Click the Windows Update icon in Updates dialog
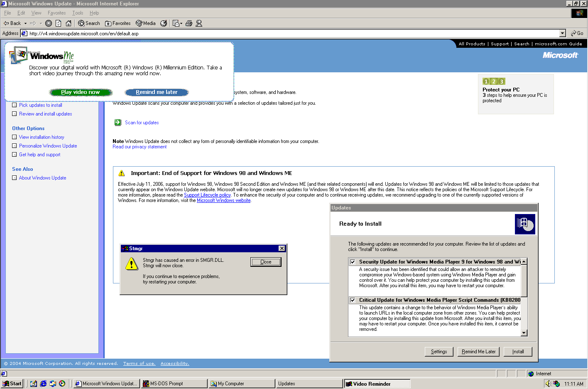 [x=525, y=224]
